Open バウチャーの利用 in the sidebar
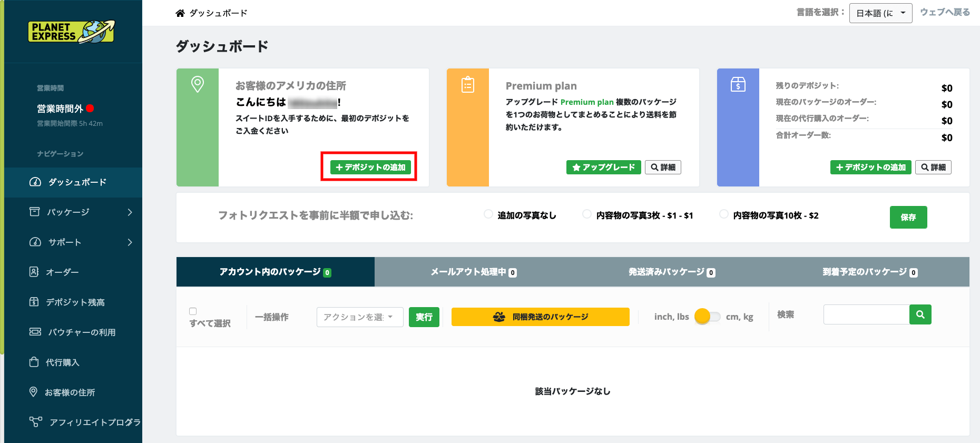 (82, 332)
